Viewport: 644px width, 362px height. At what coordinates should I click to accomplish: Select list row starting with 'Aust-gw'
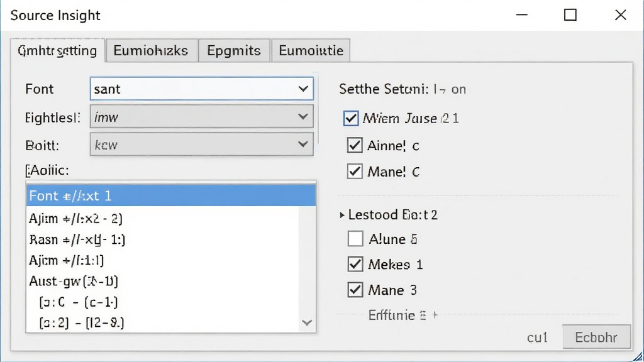(x=163, y=281)
